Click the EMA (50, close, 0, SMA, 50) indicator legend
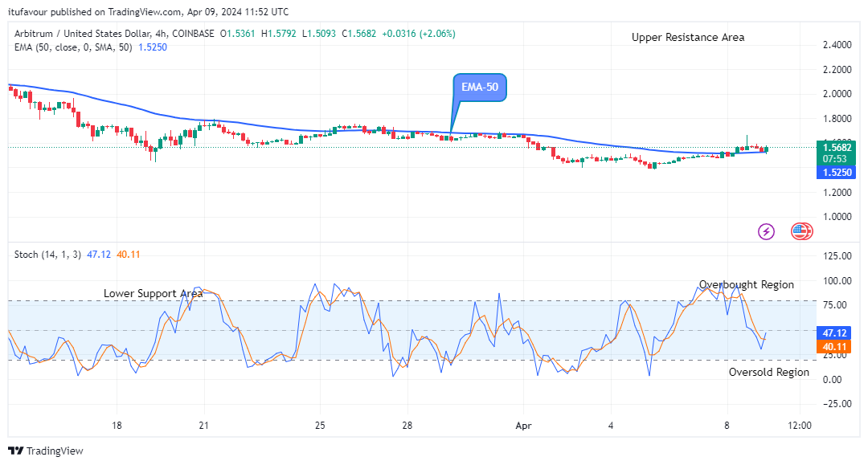This screenshot has width=868, height=465. tap(73, 47)
